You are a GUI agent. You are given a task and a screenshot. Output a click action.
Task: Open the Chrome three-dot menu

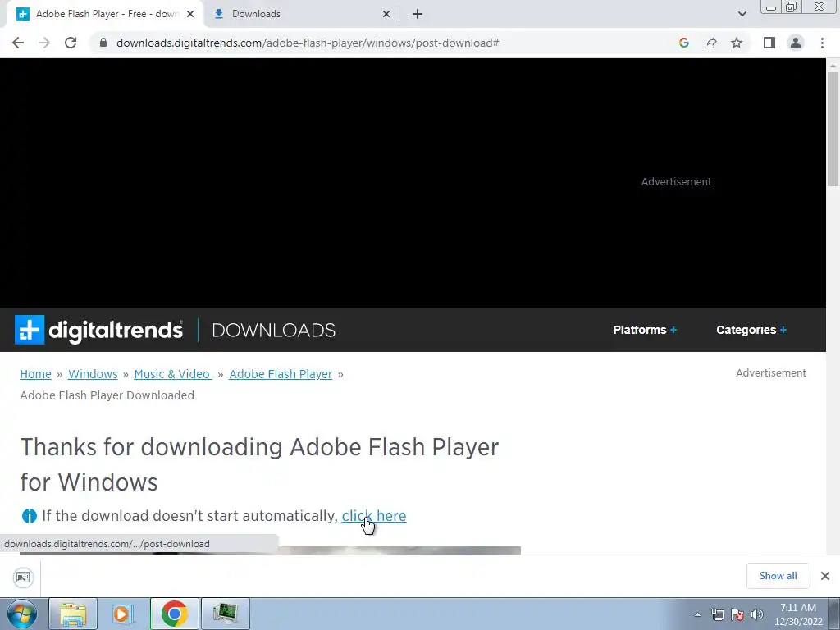(x=822, y=43)
